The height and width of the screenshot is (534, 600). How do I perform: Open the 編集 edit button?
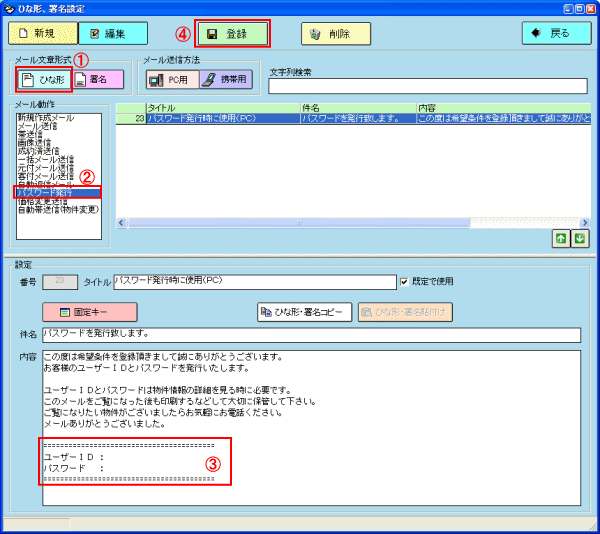tap(113, 33)
